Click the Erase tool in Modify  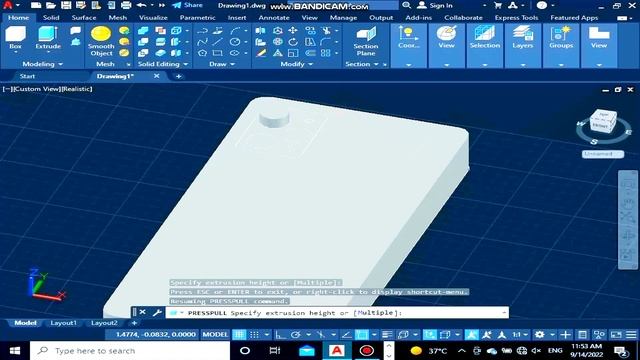(261, 53)
